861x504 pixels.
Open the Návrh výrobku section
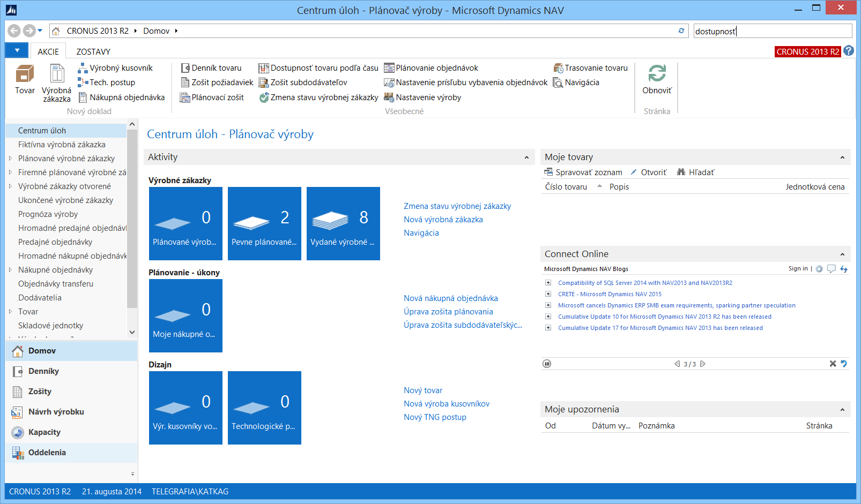coord(71,412)
